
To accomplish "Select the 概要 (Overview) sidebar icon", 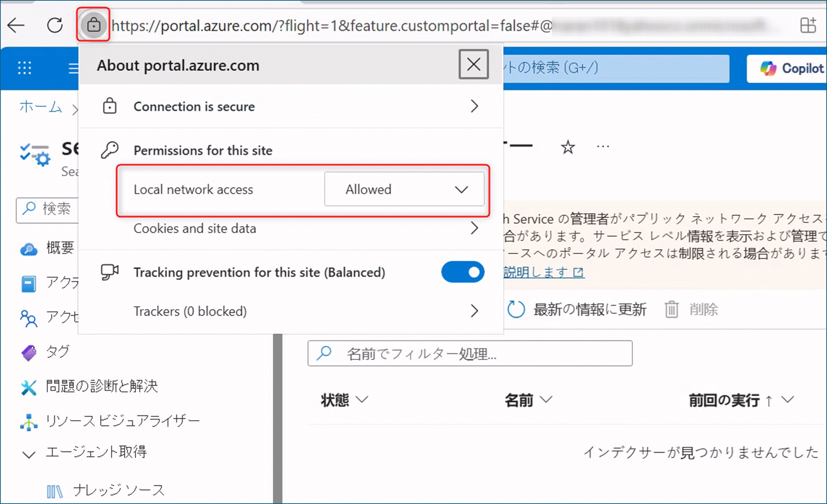I will 29,248.
